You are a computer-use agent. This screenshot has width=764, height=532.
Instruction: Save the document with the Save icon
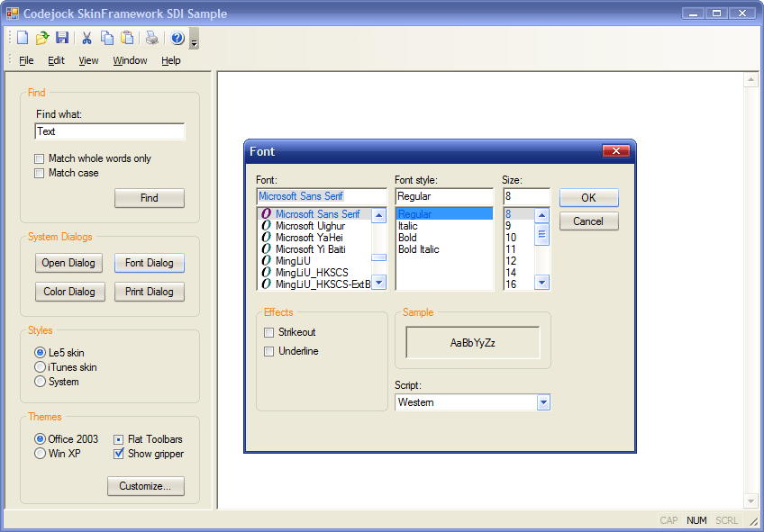(62, 38)
